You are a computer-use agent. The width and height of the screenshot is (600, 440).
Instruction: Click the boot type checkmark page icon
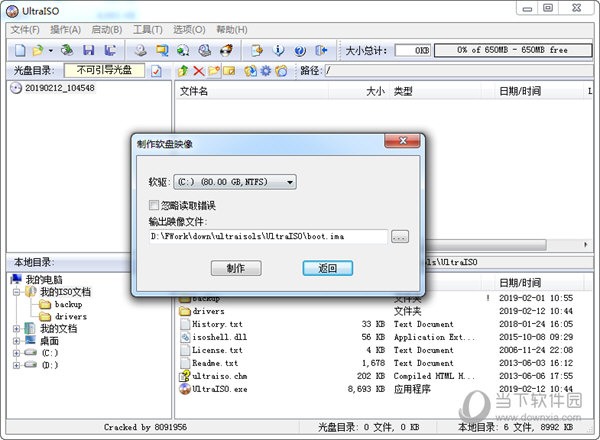tap(156, 71)
